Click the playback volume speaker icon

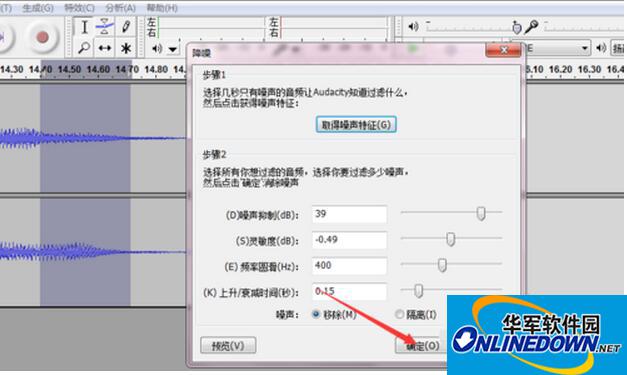click(413, 27)
